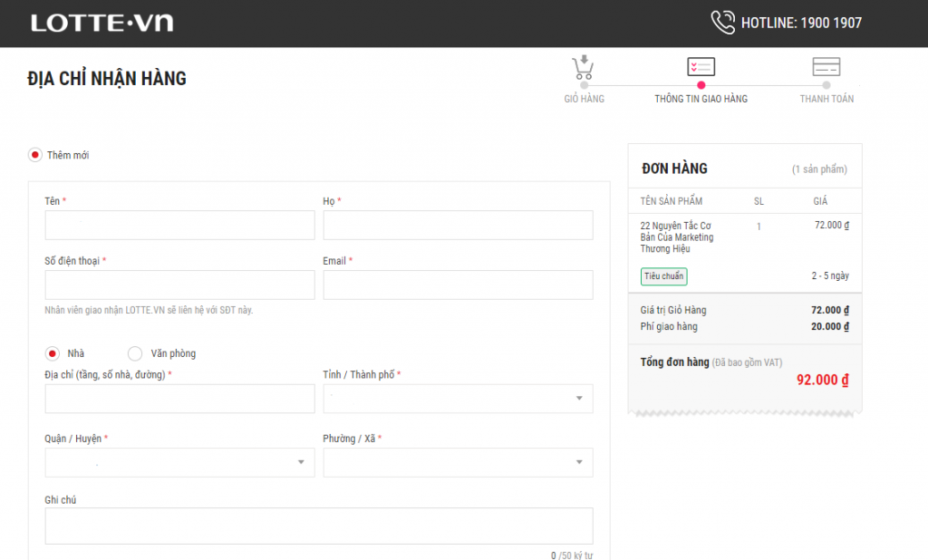Click the LOTTE.vn logo

point(101,24)
